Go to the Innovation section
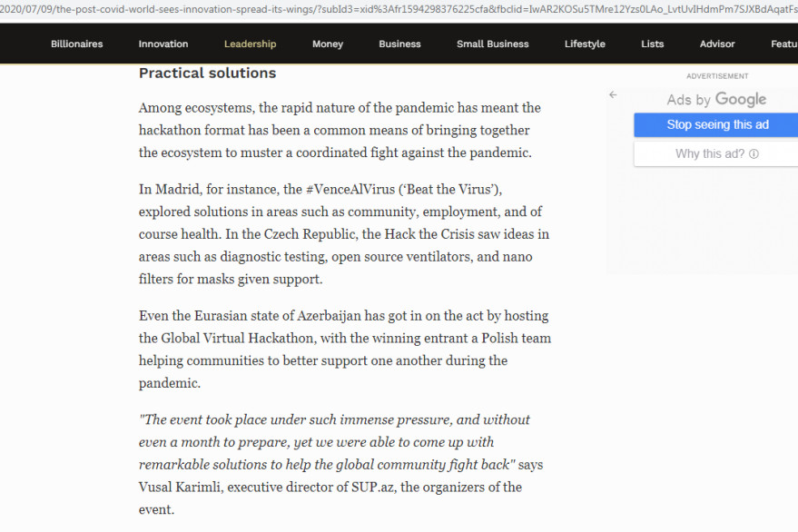798x532 pixels. pyautogui.click(x=163, y=44)
